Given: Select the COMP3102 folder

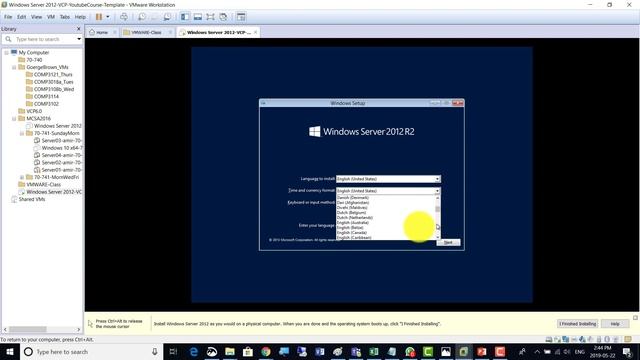Looking at the screenshot, I should click(x=42, y=104).
